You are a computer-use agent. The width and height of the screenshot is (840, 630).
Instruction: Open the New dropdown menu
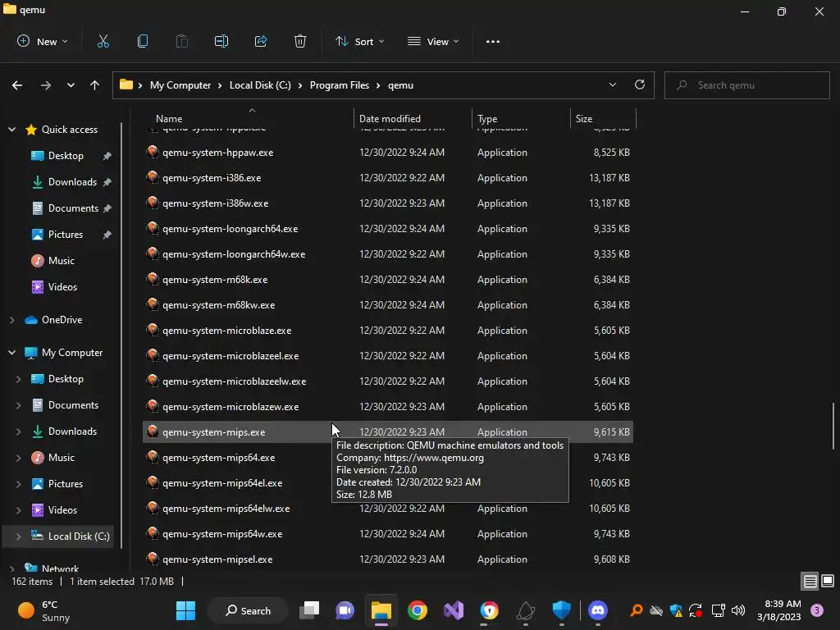click(43, 41)
